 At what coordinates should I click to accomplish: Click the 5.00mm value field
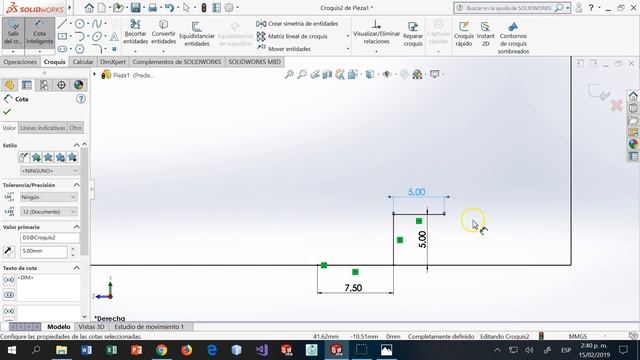click(x=43, y=251)
